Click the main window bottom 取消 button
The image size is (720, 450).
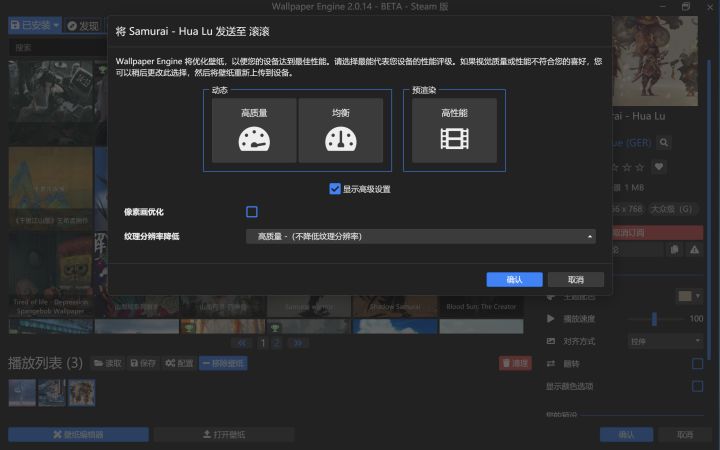click(685, 434)
